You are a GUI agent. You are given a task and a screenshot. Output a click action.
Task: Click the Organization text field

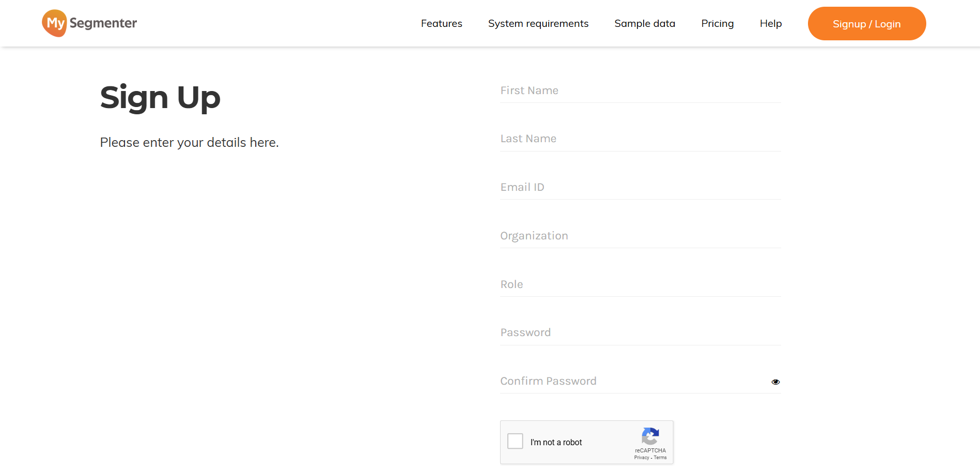tap(640, 236)
